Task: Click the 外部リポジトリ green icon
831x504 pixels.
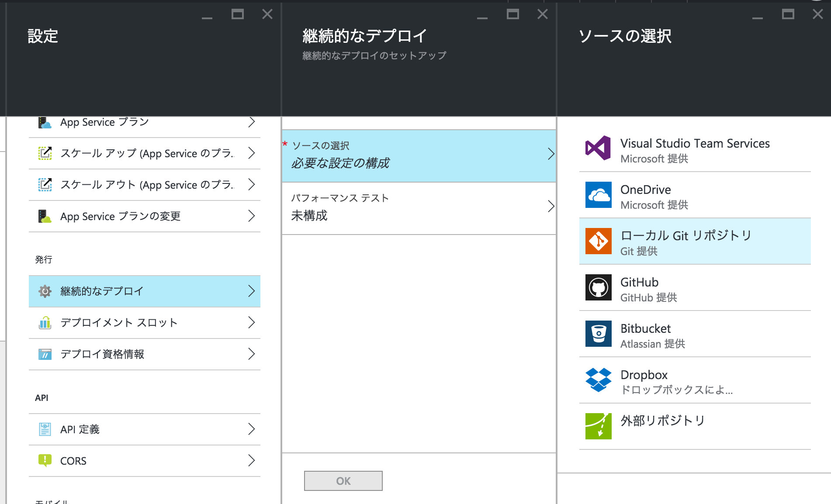Action: click(x=598, y=426)
